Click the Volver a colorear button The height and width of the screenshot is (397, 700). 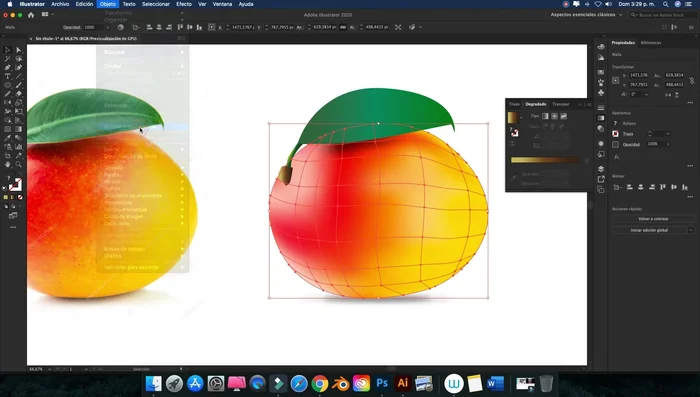[653, 219]
